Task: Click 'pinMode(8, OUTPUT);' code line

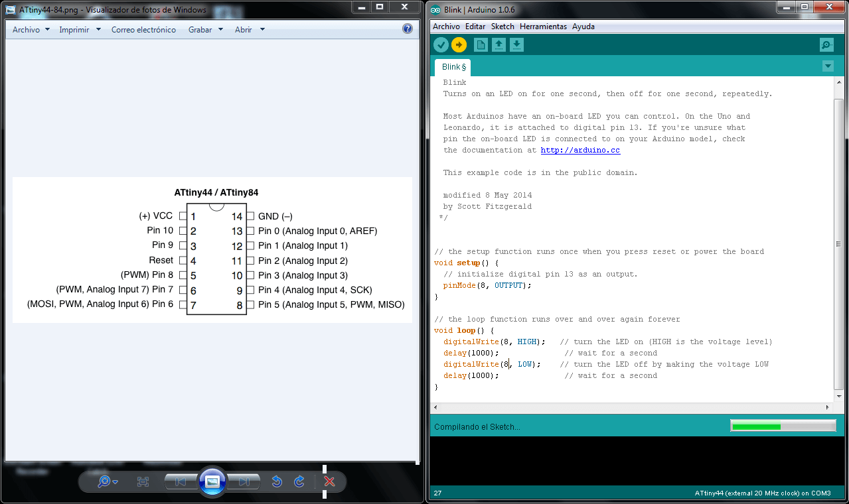Action: (x=488, y=285)
